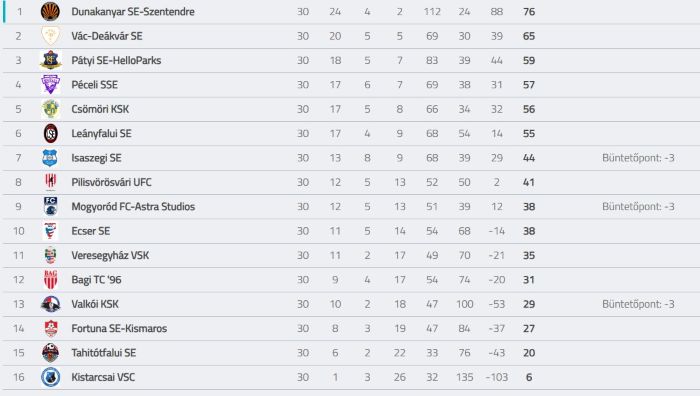Click the Csömöri KSK club emblem

tap(50, 109)
